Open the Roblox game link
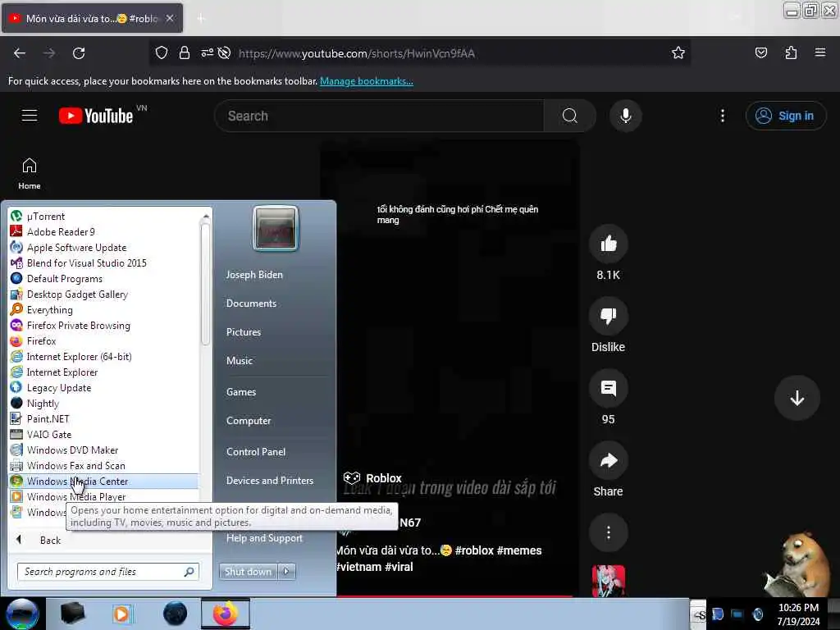The height and width of the screenshot is (630, 840). (x=373, y=478)
